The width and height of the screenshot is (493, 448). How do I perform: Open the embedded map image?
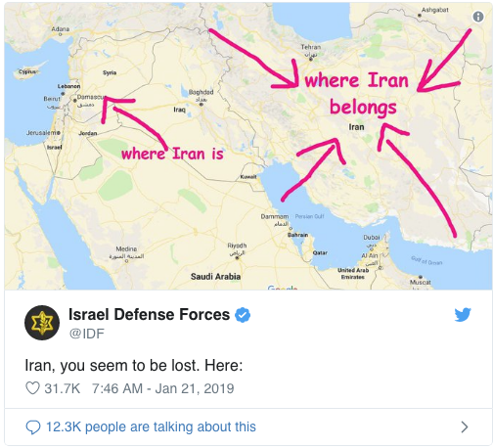(247, 146)
